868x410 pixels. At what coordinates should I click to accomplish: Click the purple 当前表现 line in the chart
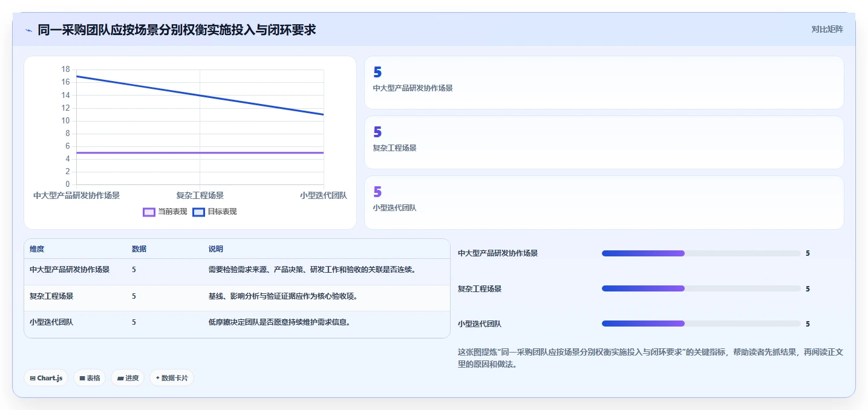(200, 153)
